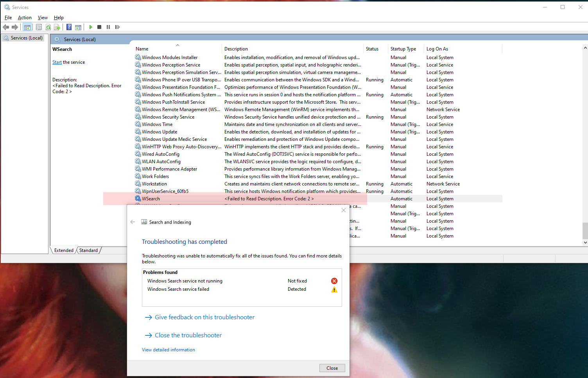Image resolution: width=588 pixels, height=378 pixels.
Task: Click the gear icon beside WLAN AutoConfig
Action: [138, 162]
